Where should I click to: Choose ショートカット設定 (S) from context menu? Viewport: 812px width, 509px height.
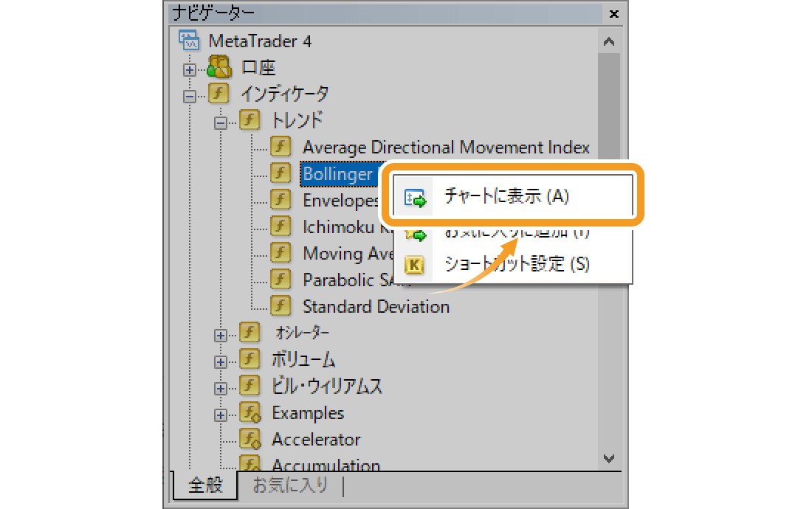(x=513, y=264)
